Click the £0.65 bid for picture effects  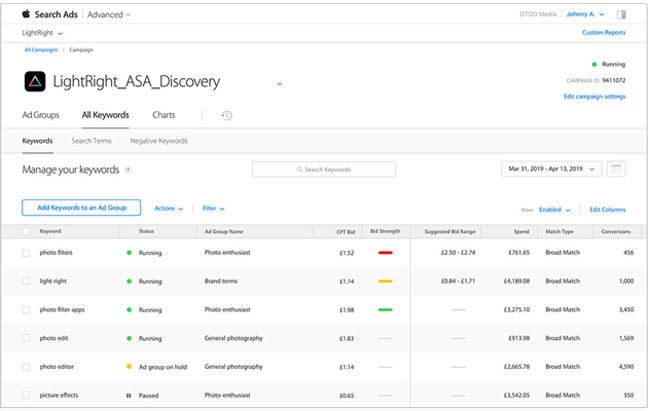coord(347,396)
